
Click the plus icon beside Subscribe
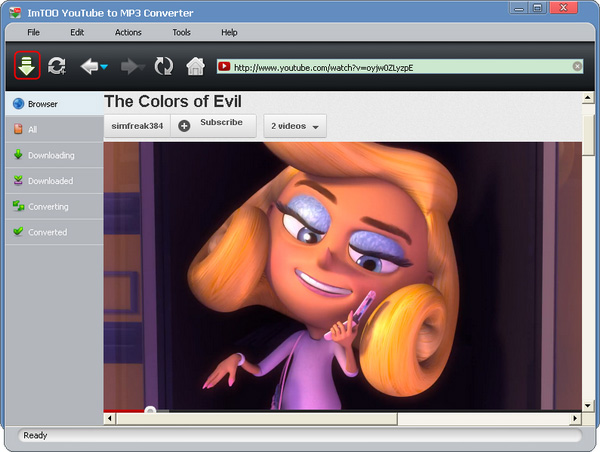point(184,126)
